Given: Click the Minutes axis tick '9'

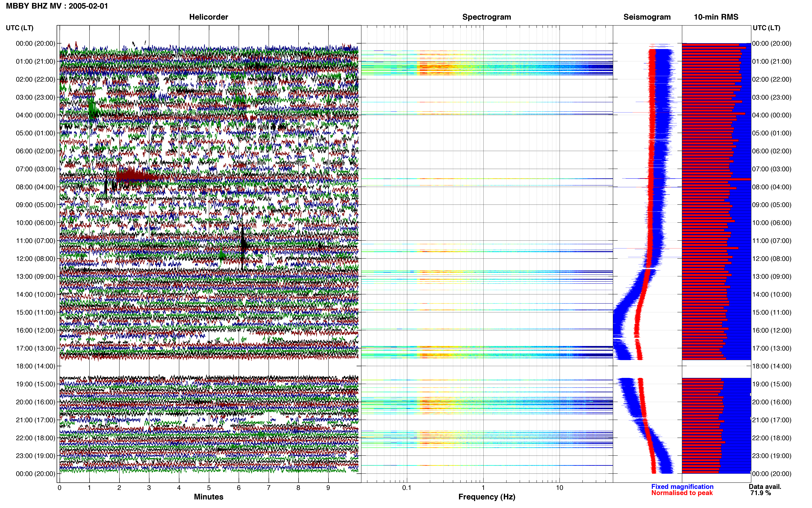Looking at the screenshot, I should pos(328,488).
